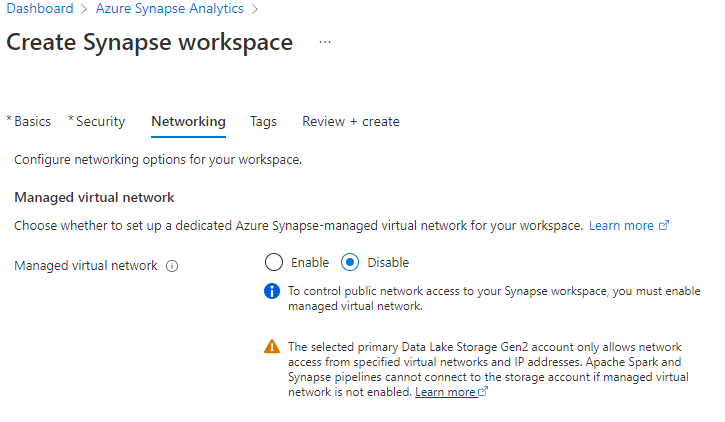Screen dimensions: 725x422
Task: Click the orange warning triangle icon
Action: coord(272,347)
